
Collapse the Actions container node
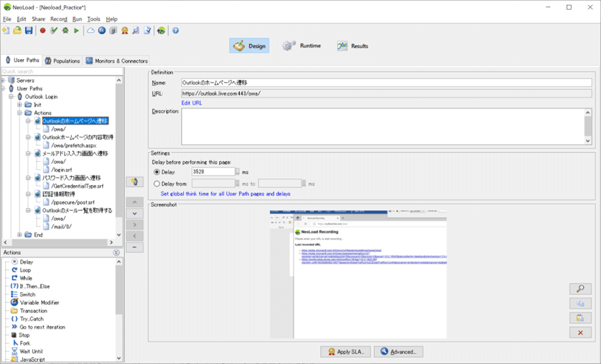pyautogui.click(x=20, y=113)
